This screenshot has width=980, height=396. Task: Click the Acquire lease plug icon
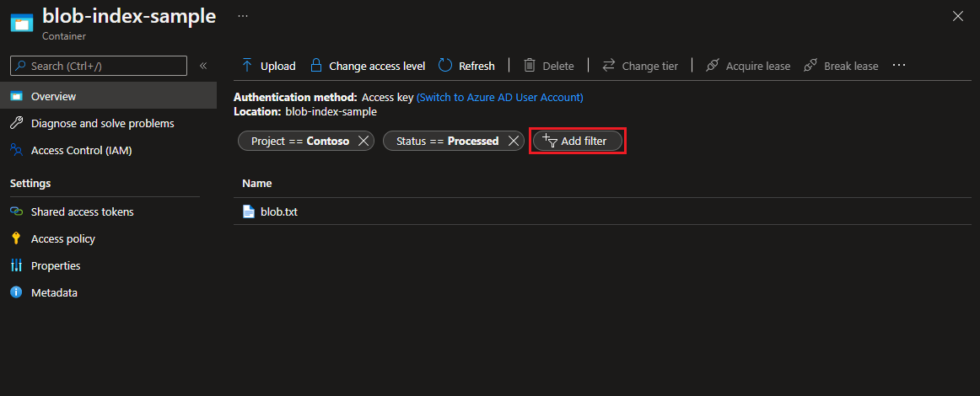[712, 66]
